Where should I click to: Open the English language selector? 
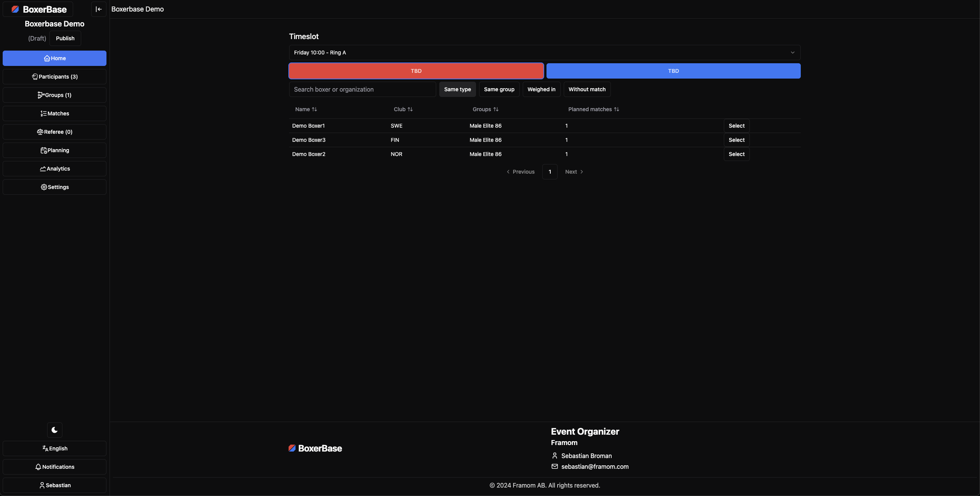[54, 448]
